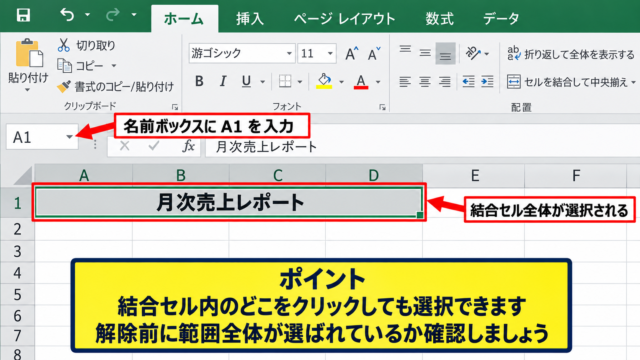This screenshot has width=640, height=360.
Task: Click the formula bar cancel X icon
Action: pos(124,146)
